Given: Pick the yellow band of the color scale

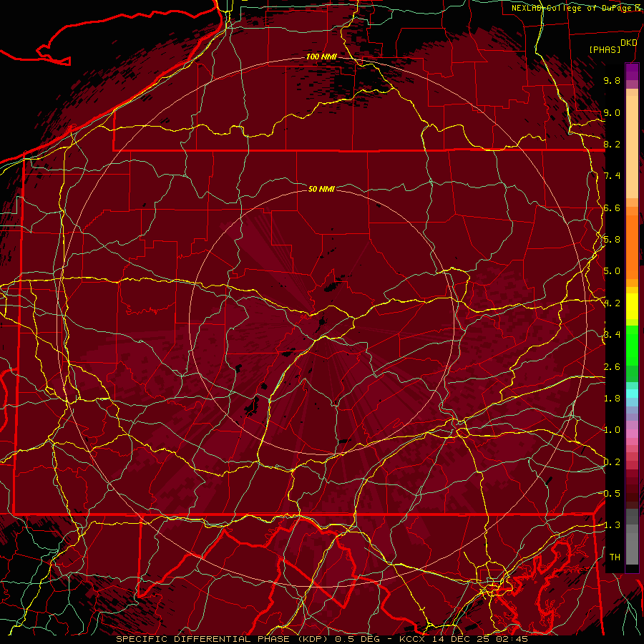Looking at the screenshot, I should (x=632, y=306).
